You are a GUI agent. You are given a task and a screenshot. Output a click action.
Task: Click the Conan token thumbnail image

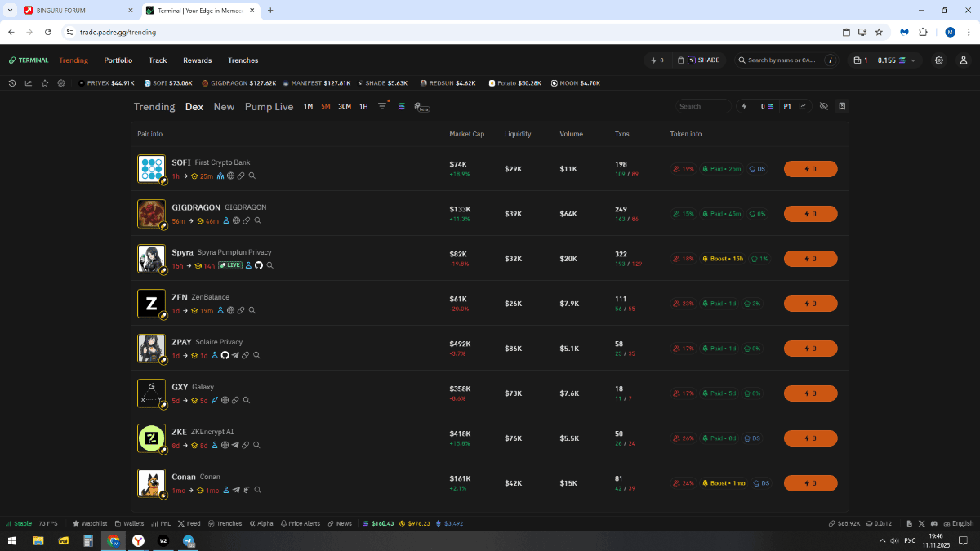(151, 482)
